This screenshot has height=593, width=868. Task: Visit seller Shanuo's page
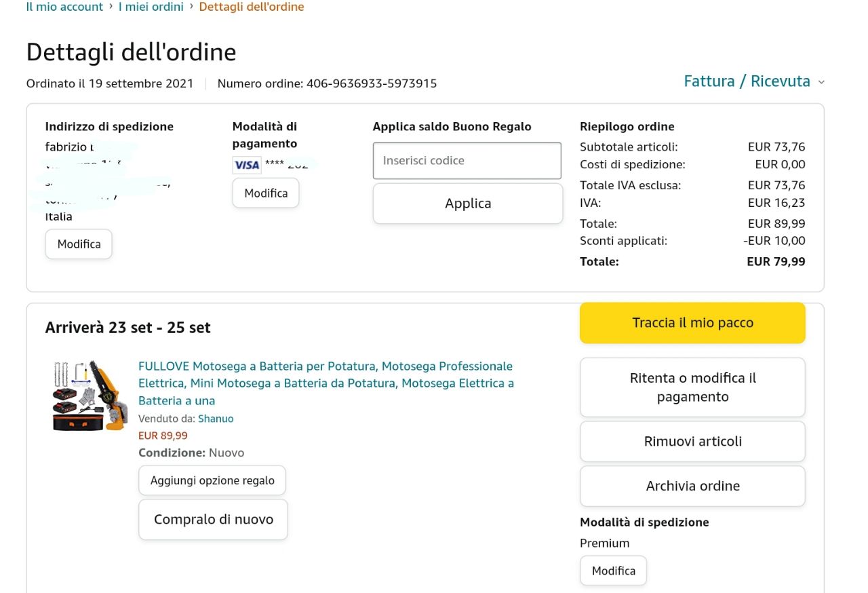[x=216, y=419]
